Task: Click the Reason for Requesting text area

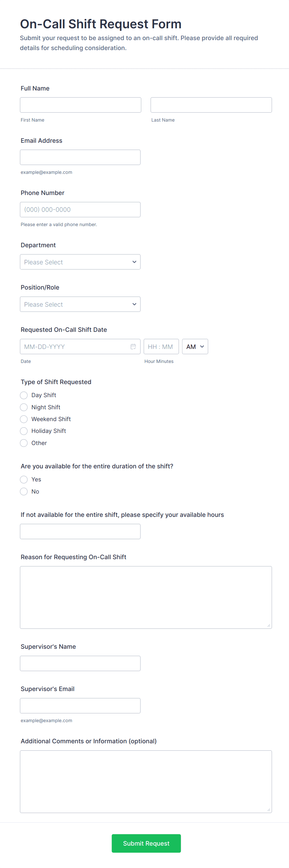Action: [x=146, y=597]
